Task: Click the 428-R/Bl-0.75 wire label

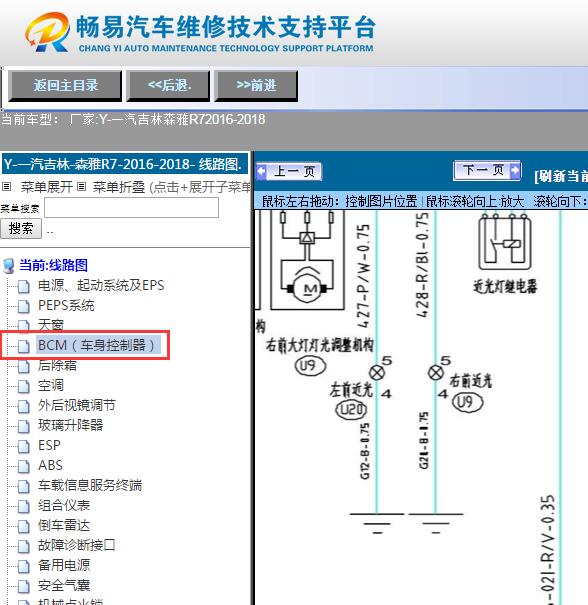Action: point(422,265)
